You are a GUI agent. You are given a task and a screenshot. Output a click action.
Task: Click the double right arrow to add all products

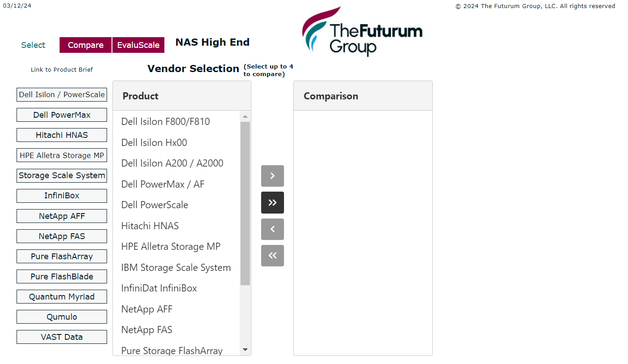click(x=272, y=202)
